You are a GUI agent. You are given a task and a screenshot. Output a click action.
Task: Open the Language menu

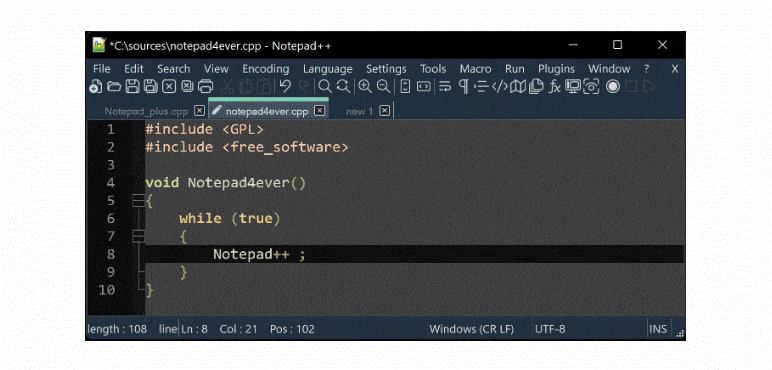[328, 69]
